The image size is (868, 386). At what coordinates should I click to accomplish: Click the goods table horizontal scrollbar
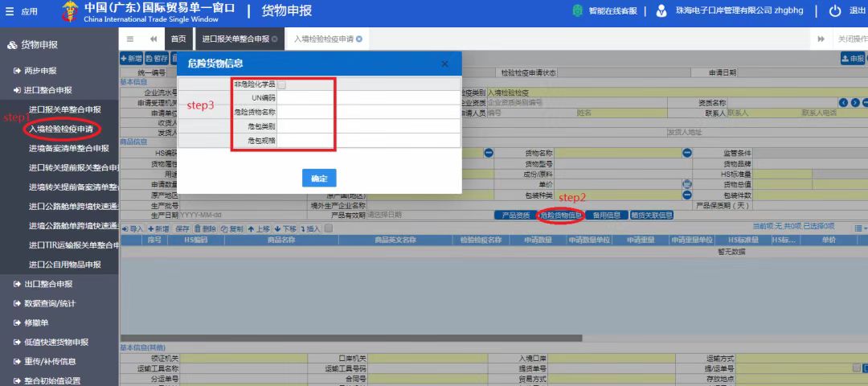tap(351, 338)
